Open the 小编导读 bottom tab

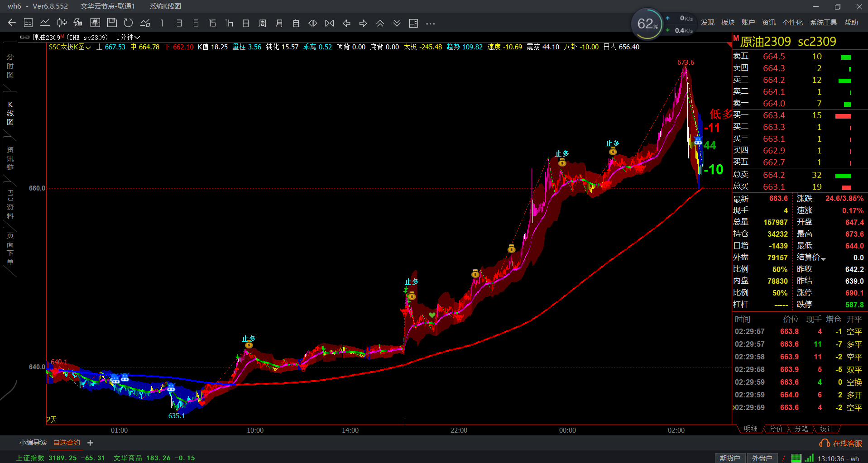(33, 443)
